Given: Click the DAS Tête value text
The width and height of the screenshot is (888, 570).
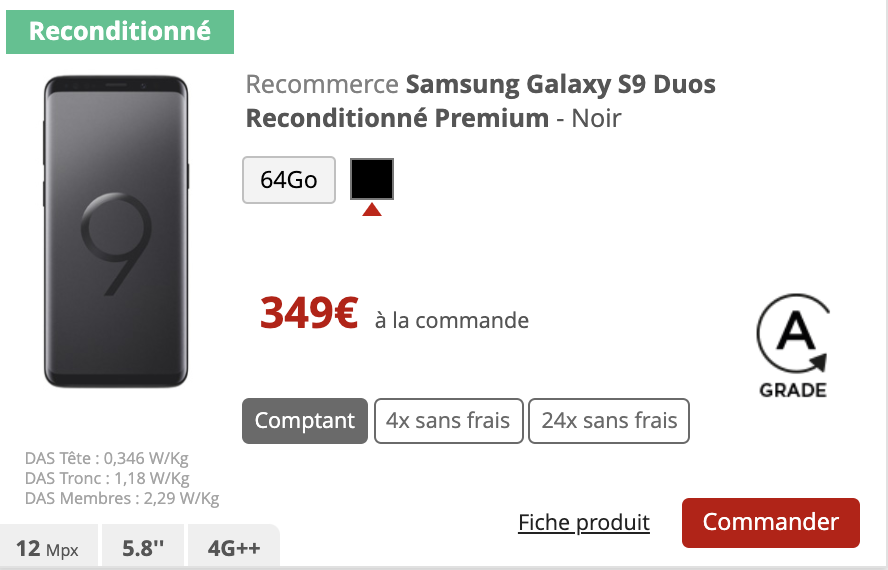Looking at the screenshot, I should coord(107,459).
